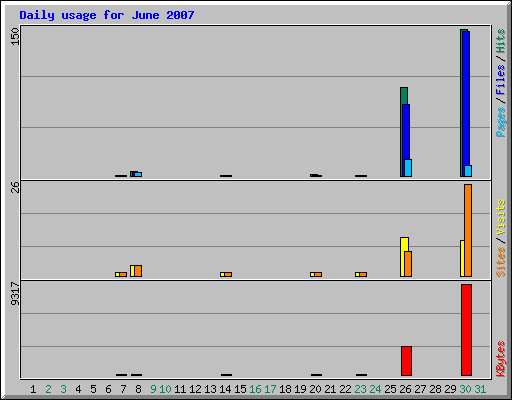Select the cyan Pages bar for day 30
Screen dimensions: 512x400
click(x=468, y=171)
